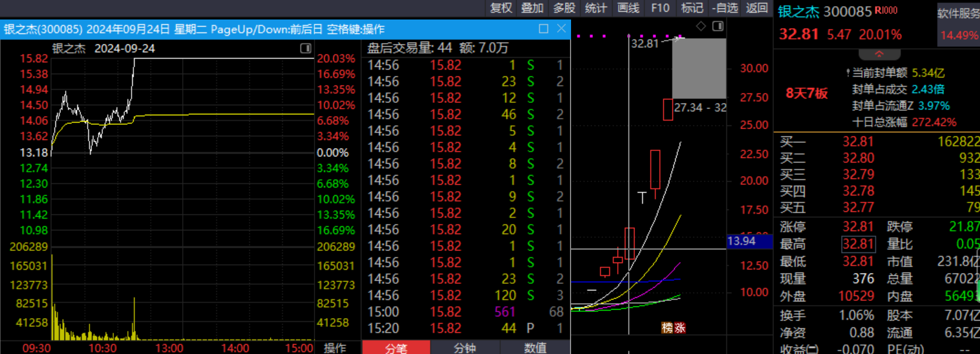The width and height of the screenshot is (980, 354).
Task: Click the 2024-09-24 date label in chart
Action: click(124, 48)
